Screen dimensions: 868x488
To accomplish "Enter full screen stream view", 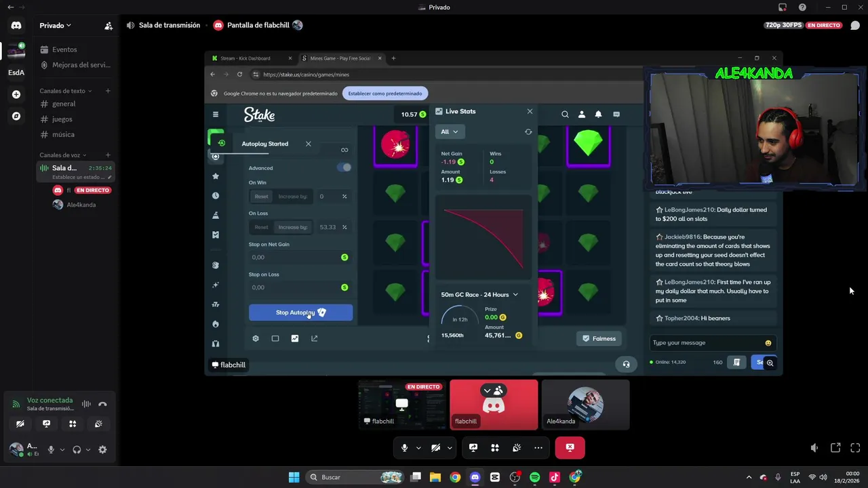I will (x=855, y=447).
